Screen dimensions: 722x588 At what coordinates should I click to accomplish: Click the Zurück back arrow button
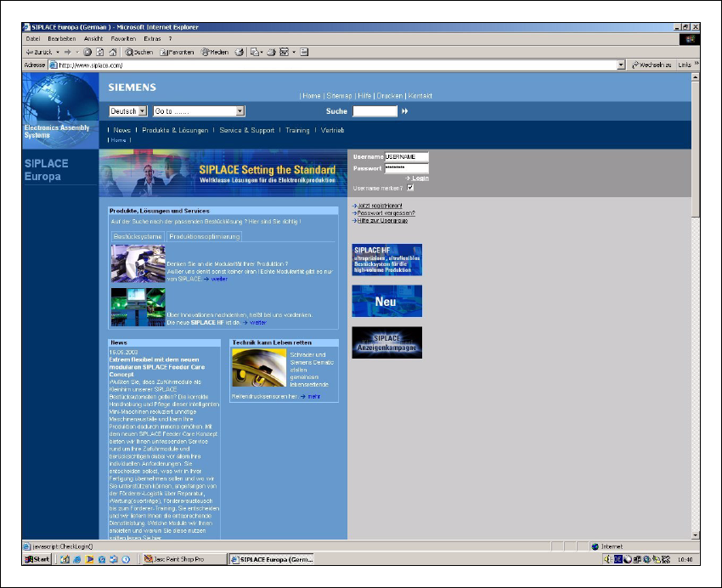coord(39,52)
